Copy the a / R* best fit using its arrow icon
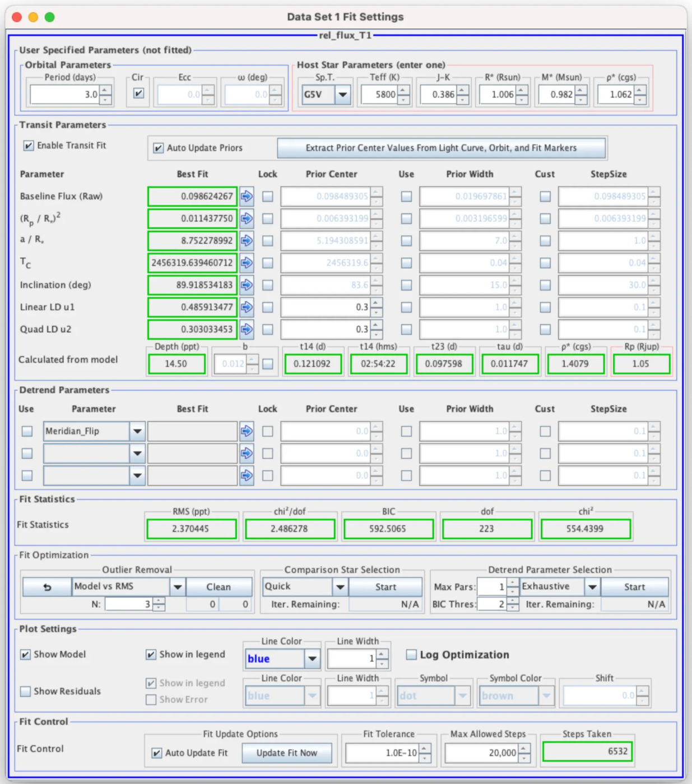The width and height of the screenshot is (692, 784). [x=247, y=241]
